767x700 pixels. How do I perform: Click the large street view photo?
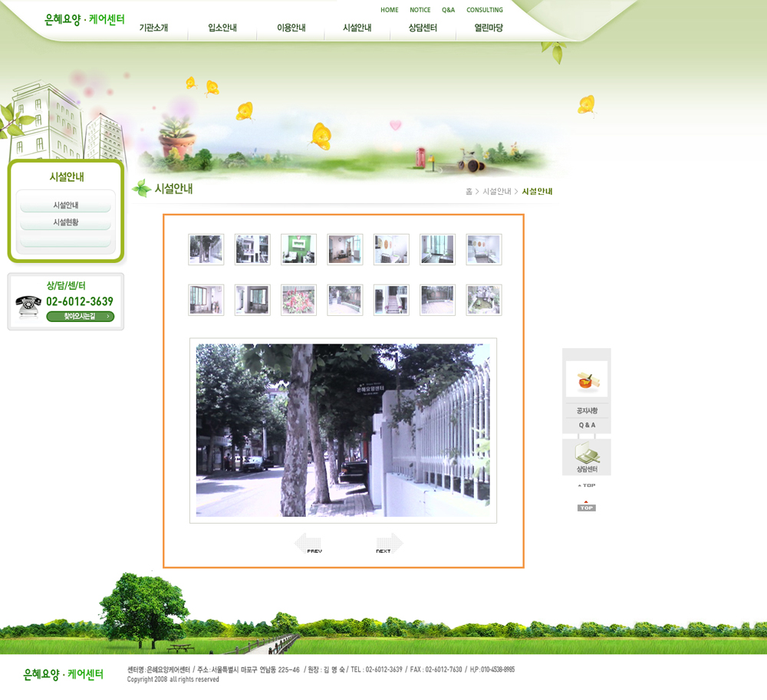click(x=343, y=430)
